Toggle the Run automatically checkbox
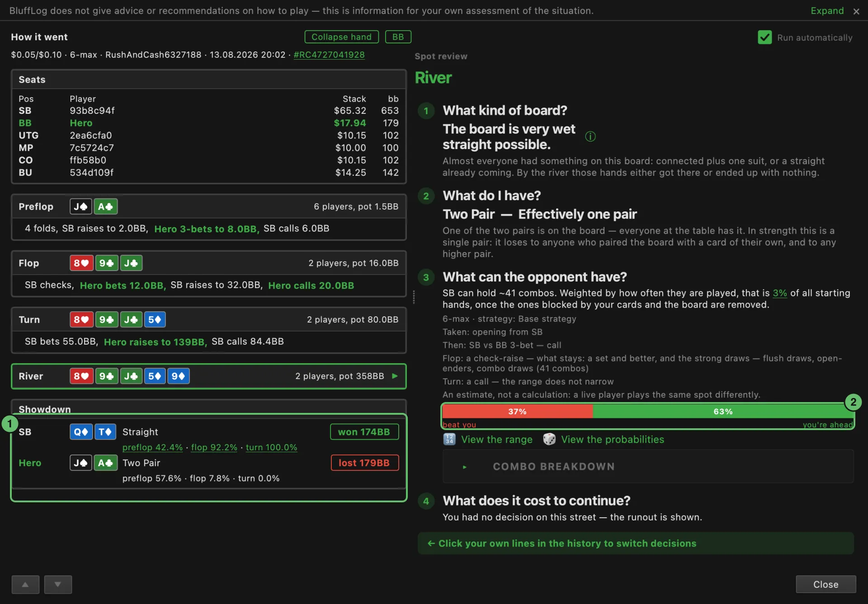This screenshot has width=868, height=604. coord(764,37)
